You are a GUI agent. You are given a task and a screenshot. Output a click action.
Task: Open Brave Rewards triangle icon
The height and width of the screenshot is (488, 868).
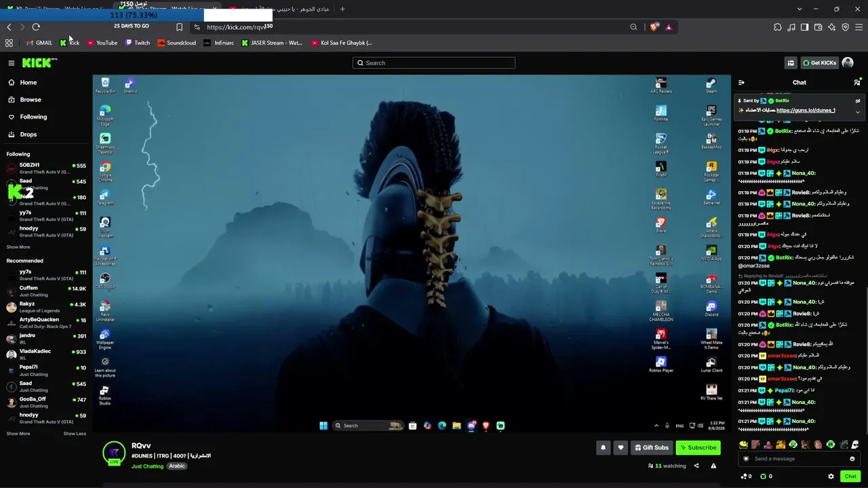coord(669,27)
